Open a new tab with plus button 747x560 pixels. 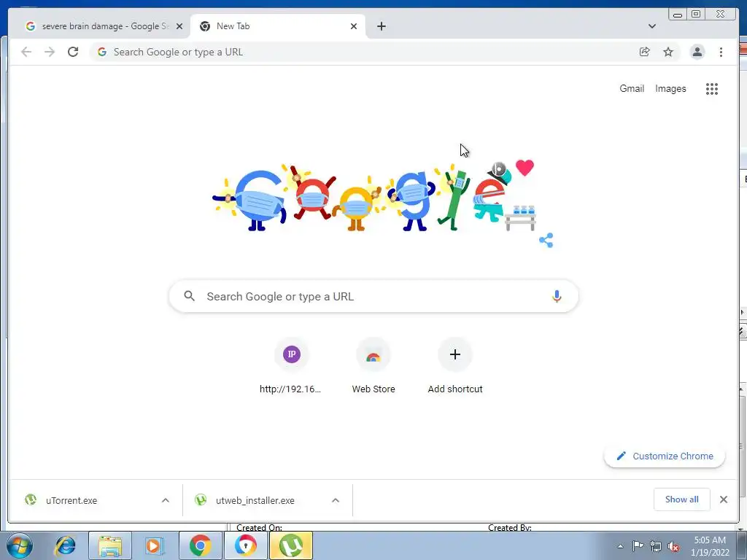[381, 26]
